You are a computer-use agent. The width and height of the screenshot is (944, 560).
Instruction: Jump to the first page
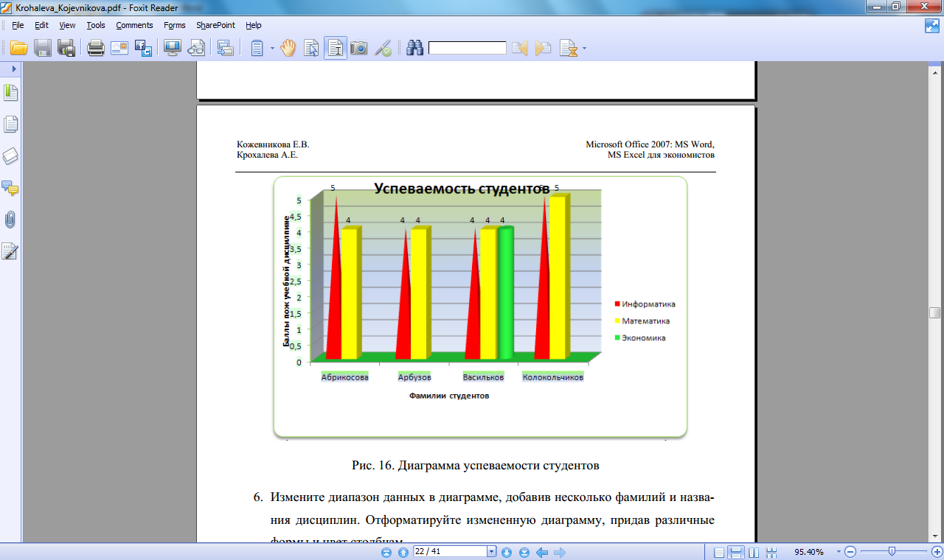(387, 552)
